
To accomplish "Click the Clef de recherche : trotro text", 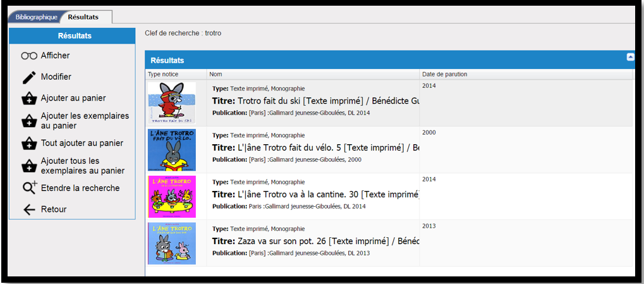I will pyautogui.click(x=183, y=33).
